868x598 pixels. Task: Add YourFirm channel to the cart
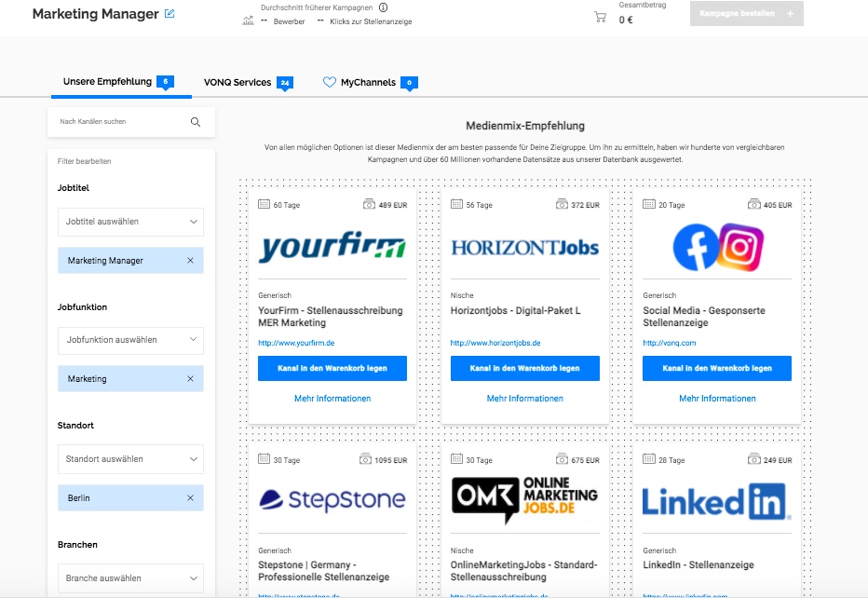click(x=332, y=368)
